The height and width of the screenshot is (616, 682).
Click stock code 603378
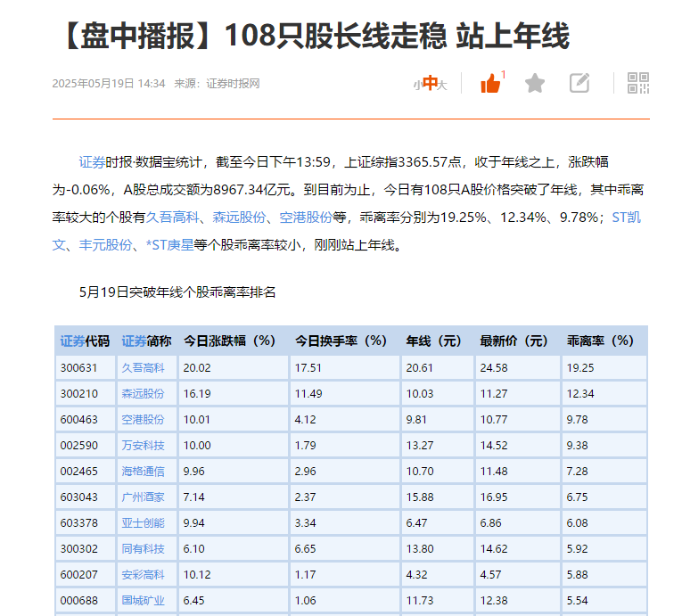[x=79, y=523]
